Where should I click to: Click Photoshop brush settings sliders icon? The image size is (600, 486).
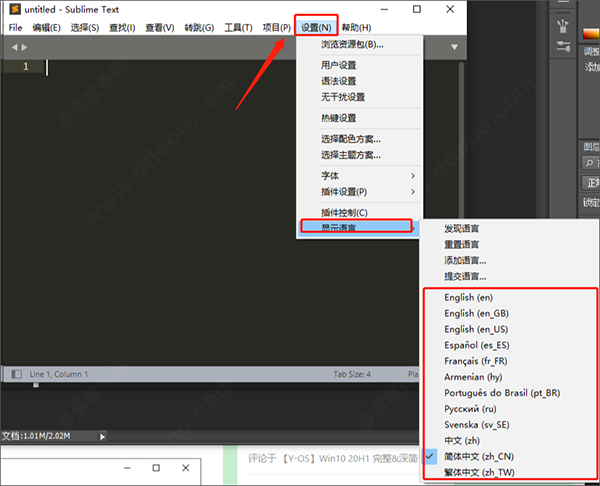point(563,46)
